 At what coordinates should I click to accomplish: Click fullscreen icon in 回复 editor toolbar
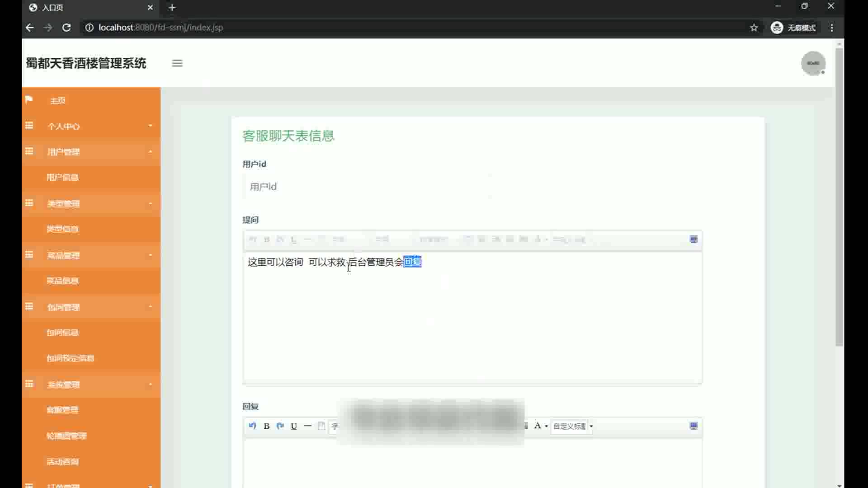click(x=693, y=426)
